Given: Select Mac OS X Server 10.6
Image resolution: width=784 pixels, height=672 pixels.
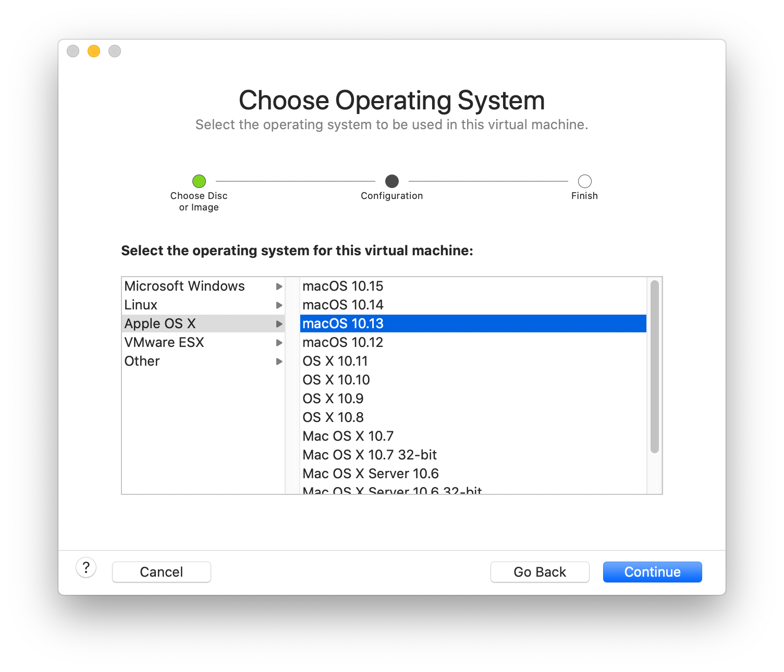Looking at the screenshot, I should (x=371, y=474).
